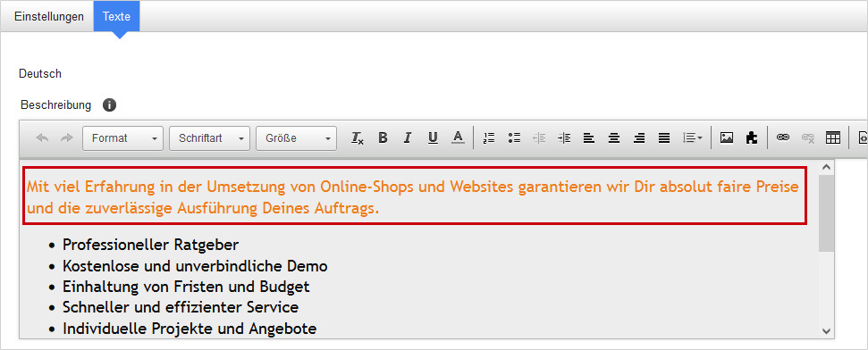
Task: Toggle bold formatting
Action: coord(383,138)
